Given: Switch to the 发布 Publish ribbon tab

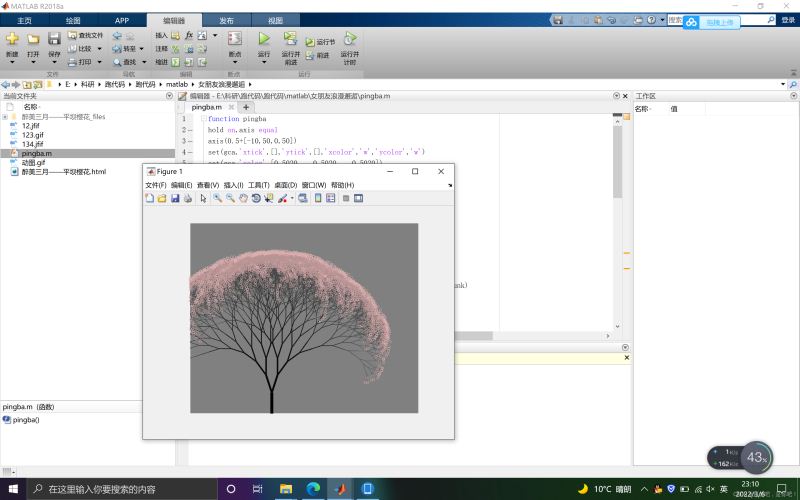Looking at the screenshot, I should [227, 20].
